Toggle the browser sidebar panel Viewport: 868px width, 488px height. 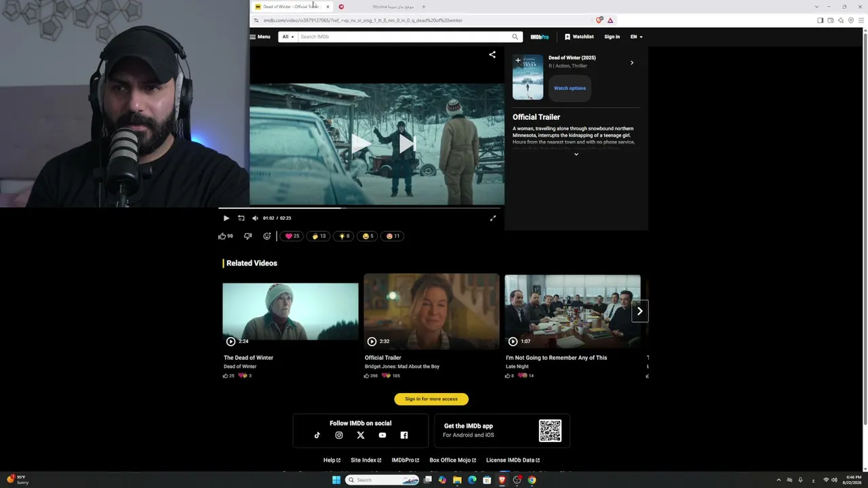point(821,20)
